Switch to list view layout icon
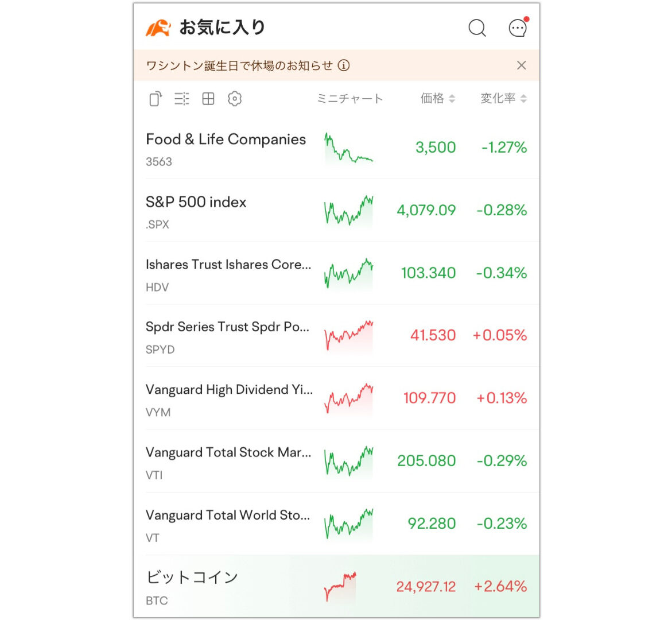This screenshot has height=620, width=672. click(x=182, y=99)
